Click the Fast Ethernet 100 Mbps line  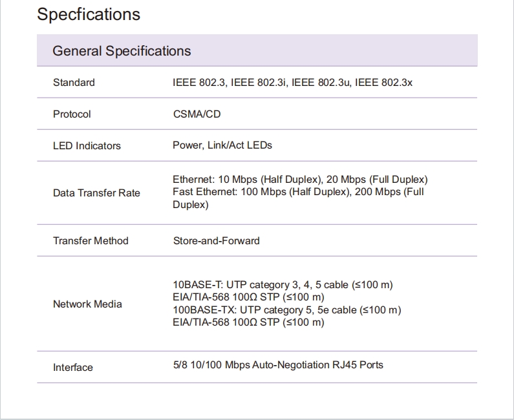click(298, 192)
